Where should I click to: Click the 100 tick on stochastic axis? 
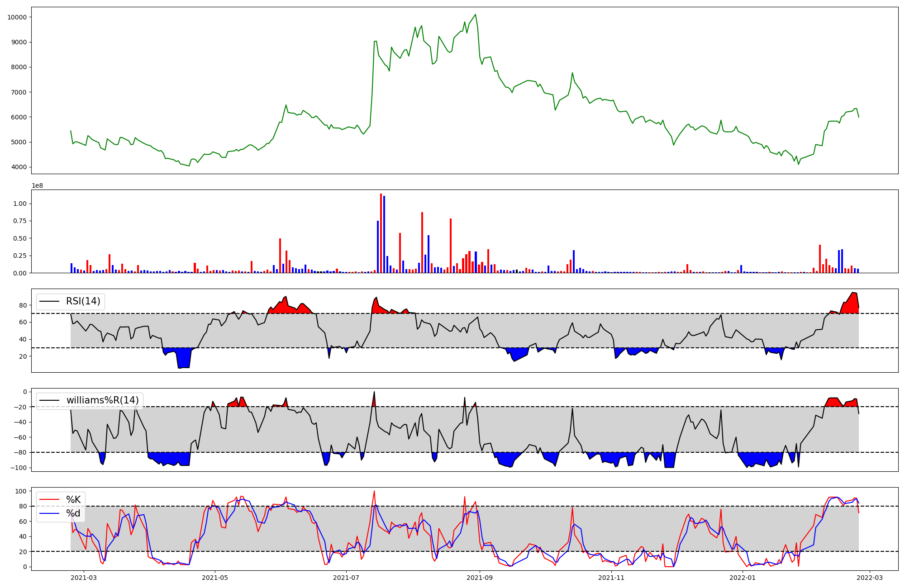click(x=21, y=491)
